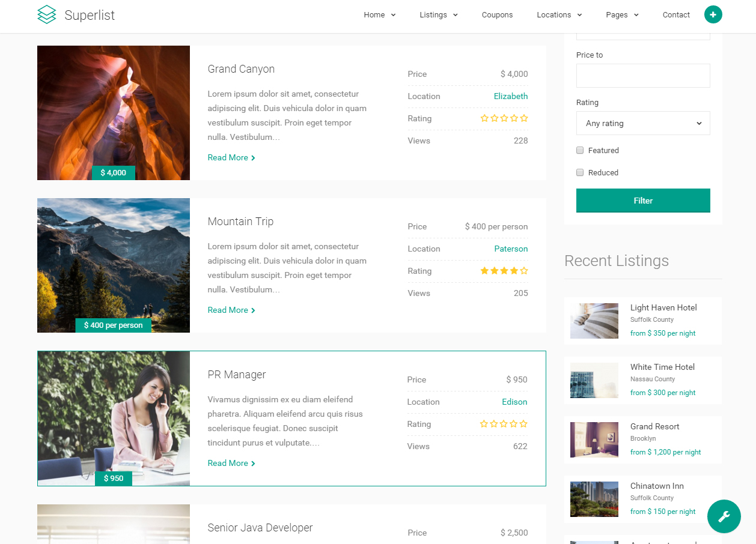Click Read More under Mountain Trip
The image size is (756, 544).
[231, 310]
